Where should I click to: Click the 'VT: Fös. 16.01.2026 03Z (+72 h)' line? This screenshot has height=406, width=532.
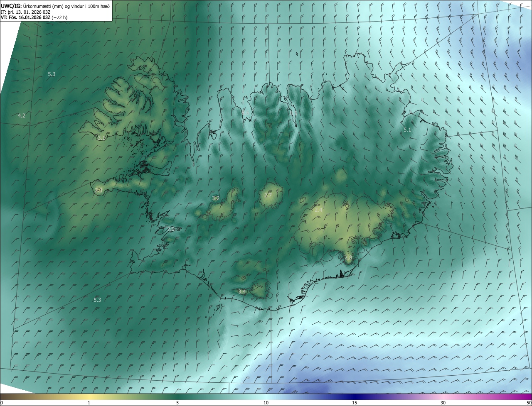pyautogui.click(x=34, y=18)
